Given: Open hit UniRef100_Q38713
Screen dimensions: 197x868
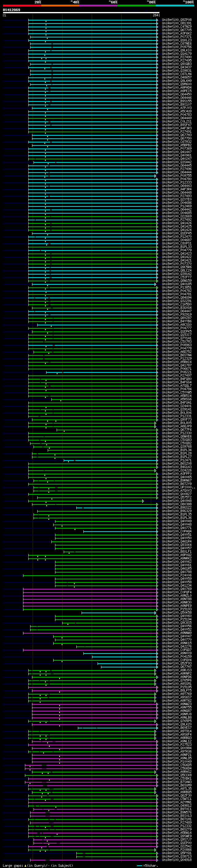Looking at the screenshot, I should click(176, 856).
